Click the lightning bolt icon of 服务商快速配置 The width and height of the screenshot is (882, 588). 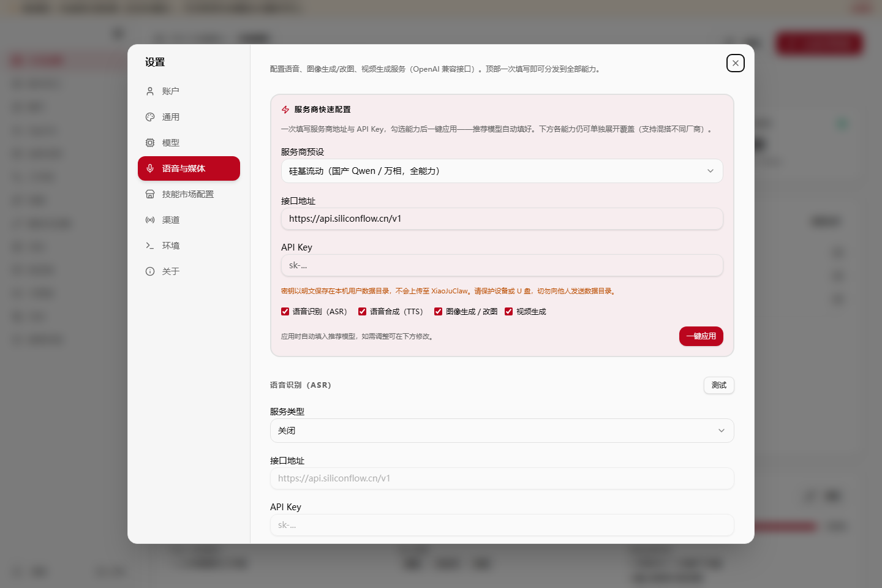point(285,110)
